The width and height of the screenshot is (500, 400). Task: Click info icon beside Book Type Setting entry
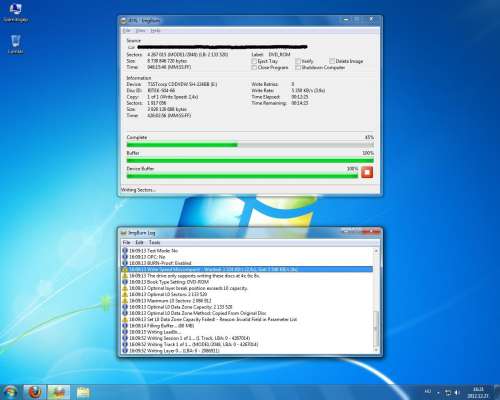(x=125, y=282)
